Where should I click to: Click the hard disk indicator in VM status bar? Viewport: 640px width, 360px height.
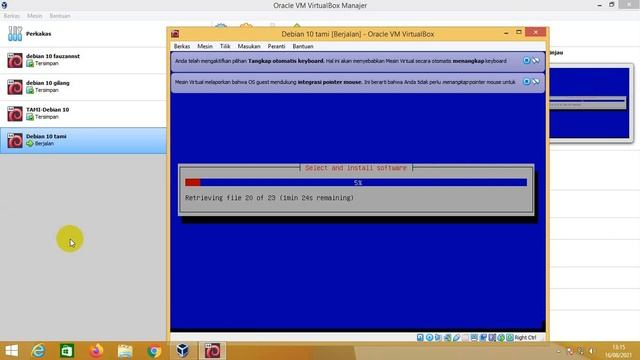click(x=420, y=338)
